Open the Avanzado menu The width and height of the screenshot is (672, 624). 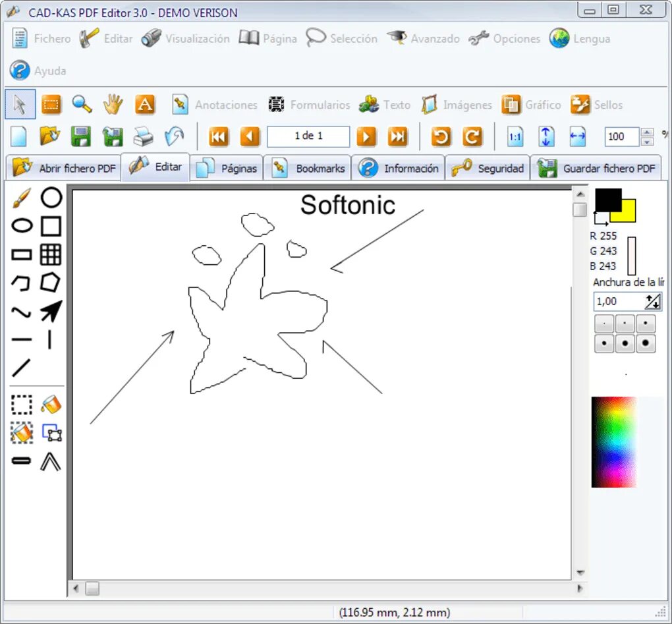click(x=423, y=39)
